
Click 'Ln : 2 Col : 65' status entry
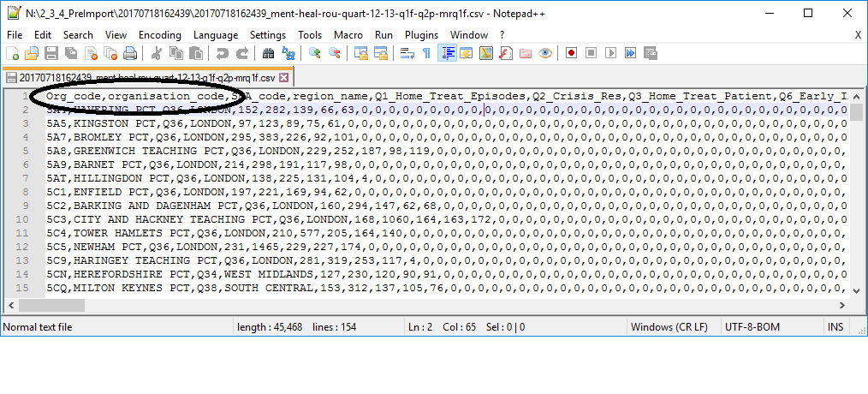point(442,327)
